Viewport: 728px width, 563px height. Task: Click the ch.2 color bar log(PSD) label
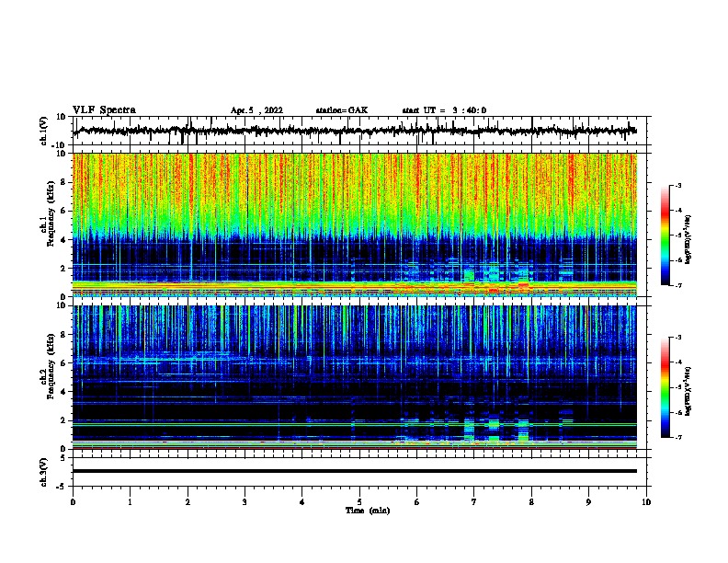pos(688,391)
